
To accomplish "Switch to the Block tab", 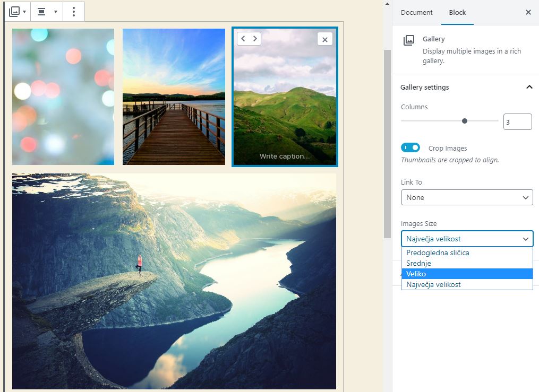I will pos(457,12).
